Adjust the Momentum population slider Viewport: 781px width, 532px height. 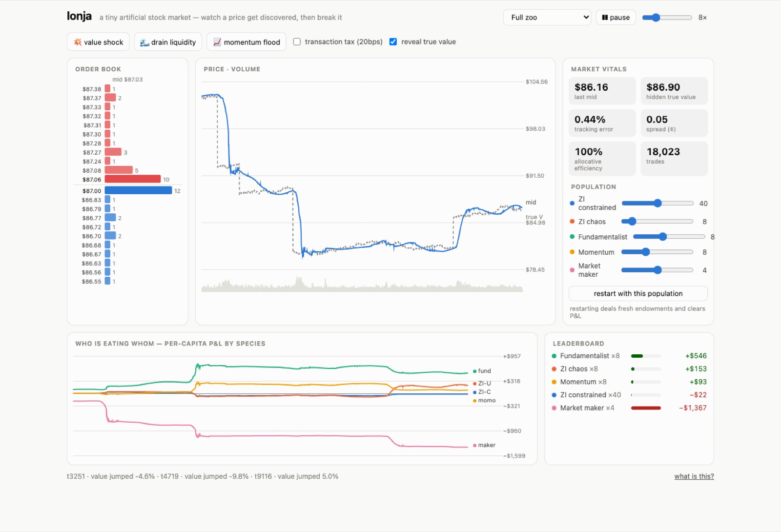coord(658,252)
